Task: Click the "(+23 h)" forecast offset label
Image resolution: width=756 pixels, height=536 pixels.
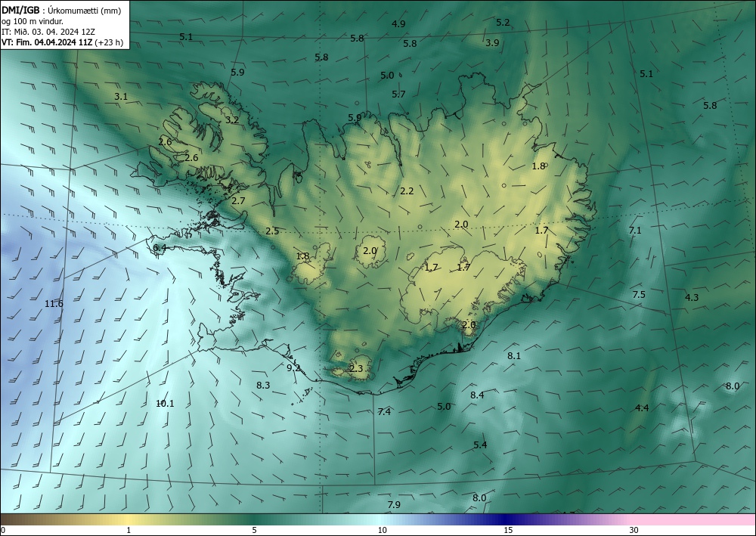Action: 109,42
